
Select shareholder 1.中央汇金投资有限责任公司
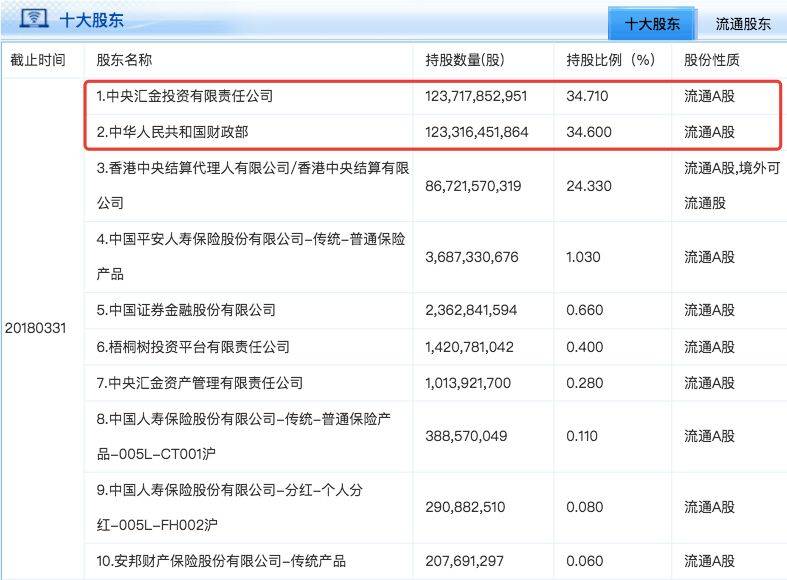point(185,96)
